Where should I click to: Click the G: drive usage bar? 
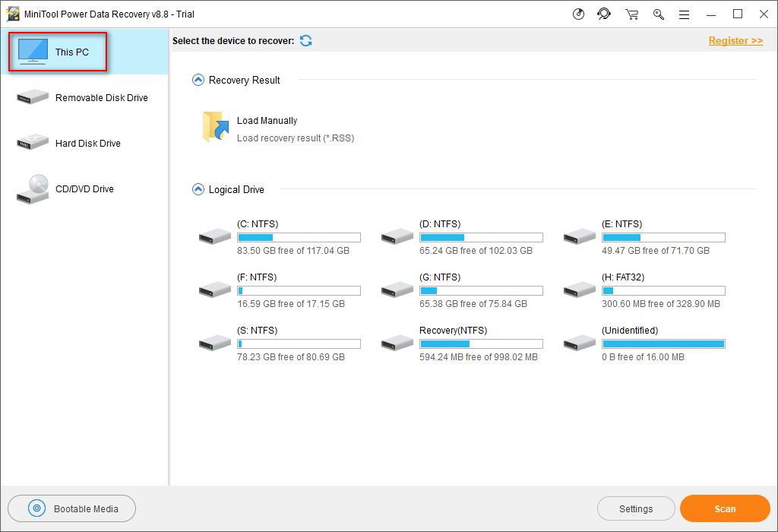click(x=481, y=291)
